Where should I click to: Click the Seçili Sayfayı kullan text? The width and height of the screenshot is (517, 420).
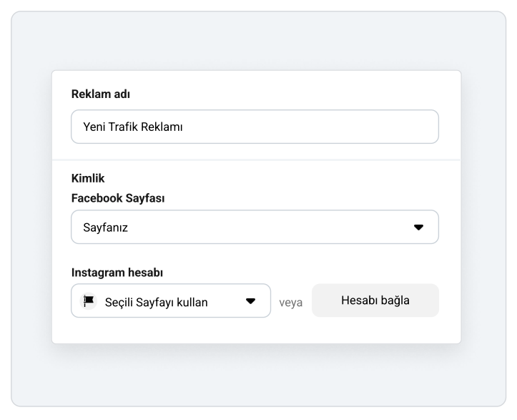pos(157,302)
